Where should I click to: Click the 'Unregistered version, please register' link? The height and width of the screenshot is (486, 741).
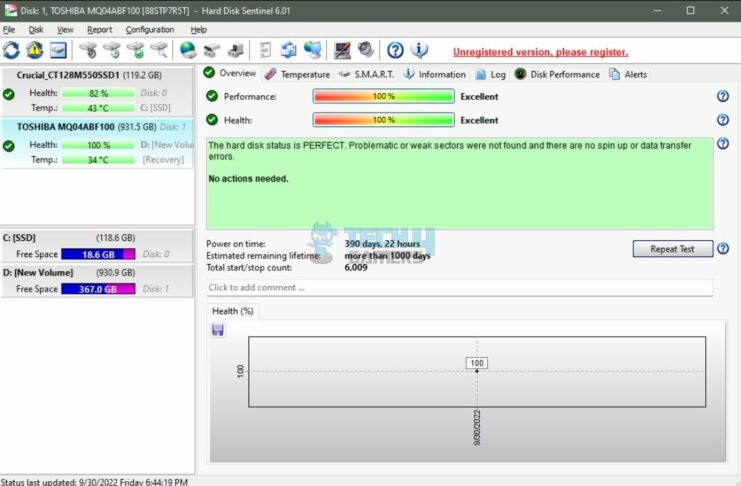point(540,52)
